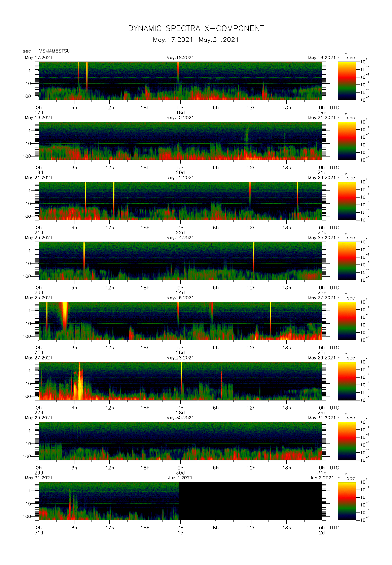
Task: Click the '28d' day axis label
Action: (180, 413)
